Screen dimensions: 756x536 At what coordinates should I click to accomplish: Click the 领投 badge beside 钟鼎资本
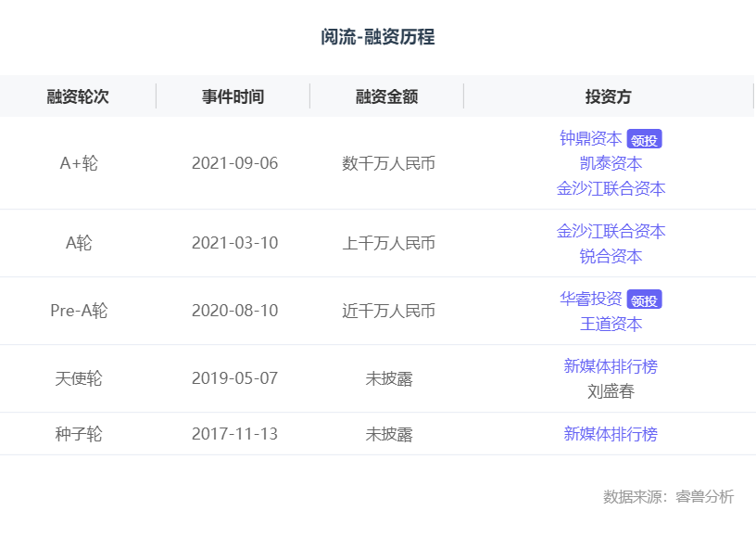click(644, 139)
